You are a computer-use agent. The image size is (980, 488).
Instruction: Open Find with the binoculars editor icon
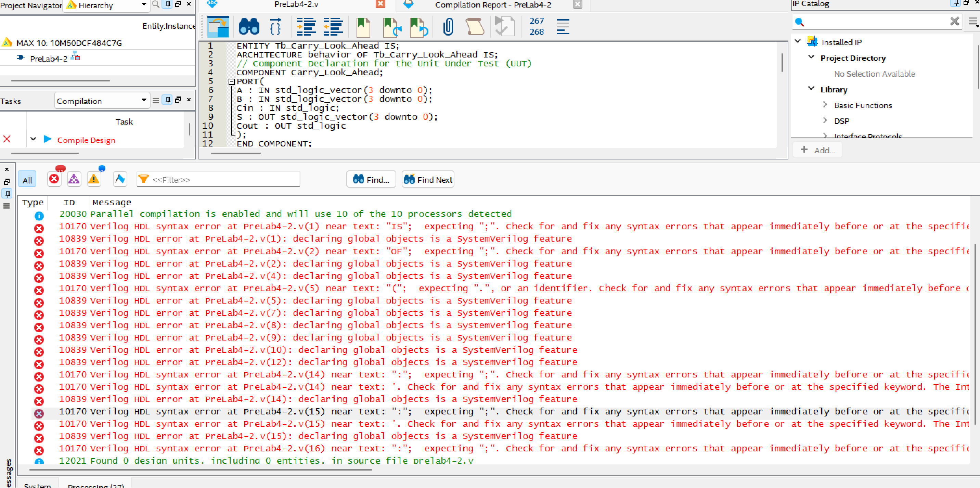coord(249,27)
